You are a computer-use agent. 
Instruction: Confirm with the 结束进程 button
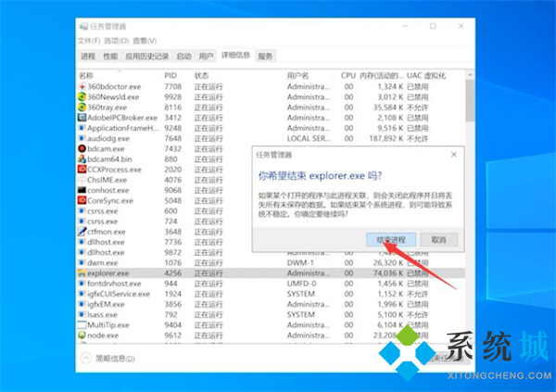point(391,240)
